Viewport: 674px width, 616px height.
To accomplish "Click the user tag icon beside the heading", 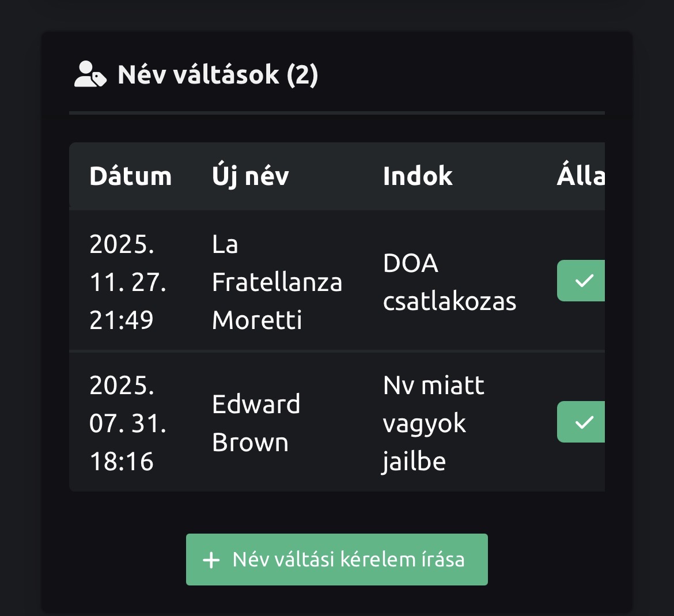I will (90, 75).
